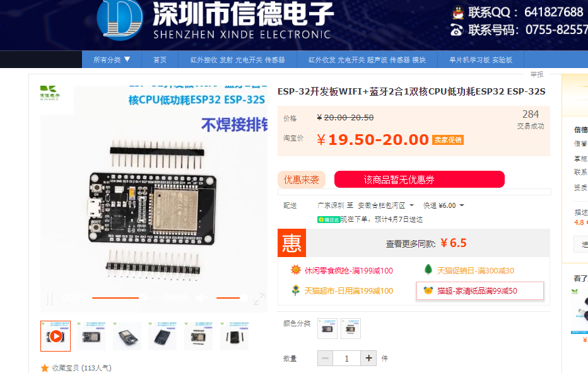588x373 pixels.
Task: Open the 单片机学习板 实验板 menu item
Action: point(481,60)
